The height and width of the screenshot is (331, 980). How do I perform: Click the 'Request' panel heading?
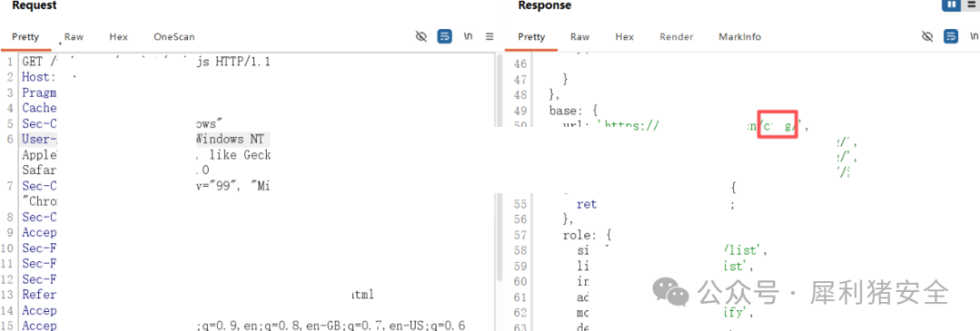pyautogui.click(x=34, y=5)
